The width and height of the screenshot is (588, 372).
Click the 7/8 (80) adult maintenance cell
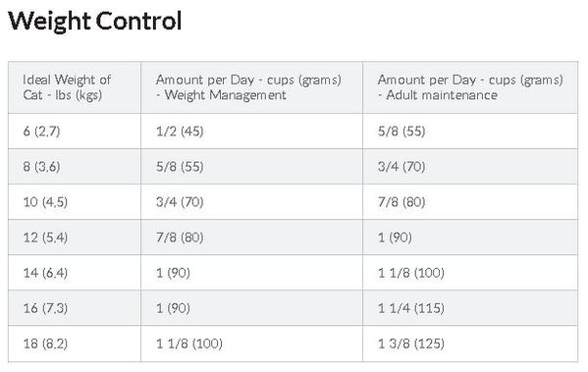470,202
